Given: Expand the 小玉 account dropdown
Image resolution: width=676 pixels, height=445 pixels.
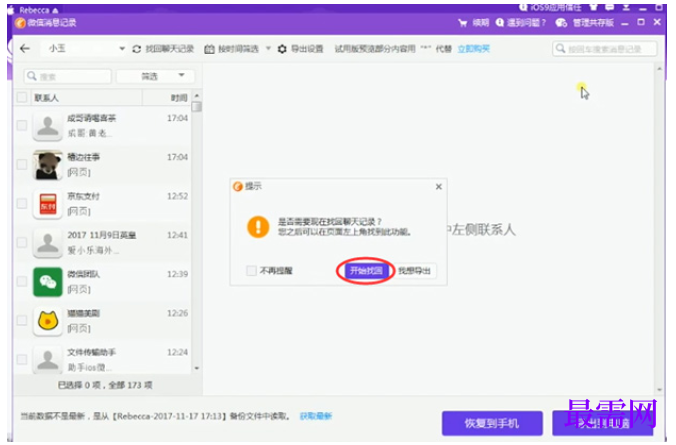Looking at the screenshot, I should pos(122,49).
